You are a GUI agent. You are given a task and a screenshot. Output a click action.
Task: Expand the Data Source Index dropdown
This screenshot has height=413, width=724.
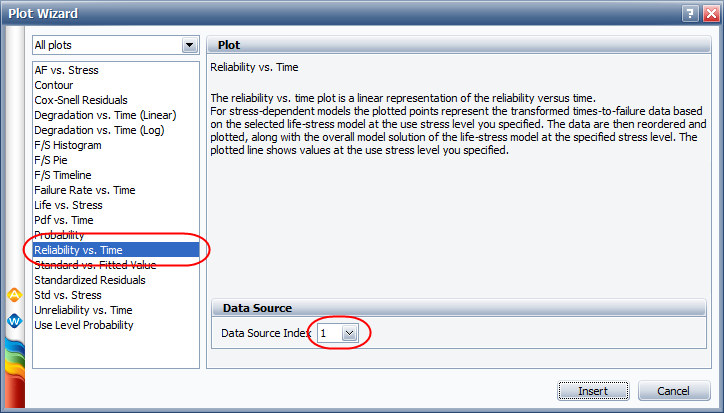tap(349, 334)
